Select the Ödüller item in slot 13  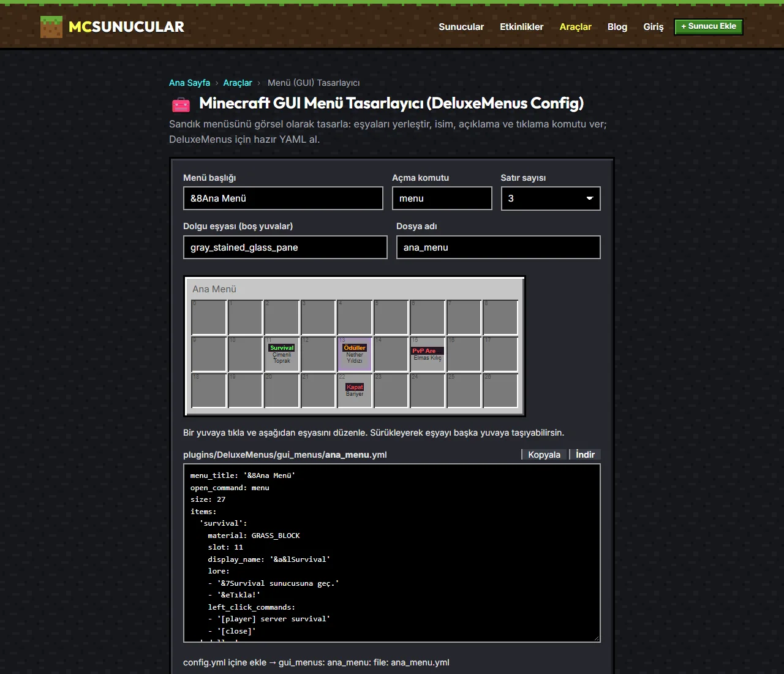(355, 354)
